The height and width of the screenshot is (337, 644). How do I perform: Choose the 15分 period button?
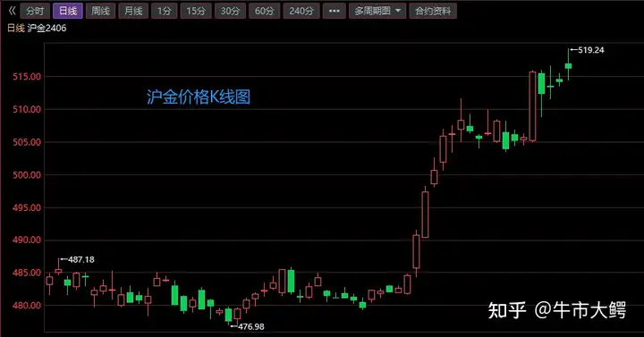[196, 11]
